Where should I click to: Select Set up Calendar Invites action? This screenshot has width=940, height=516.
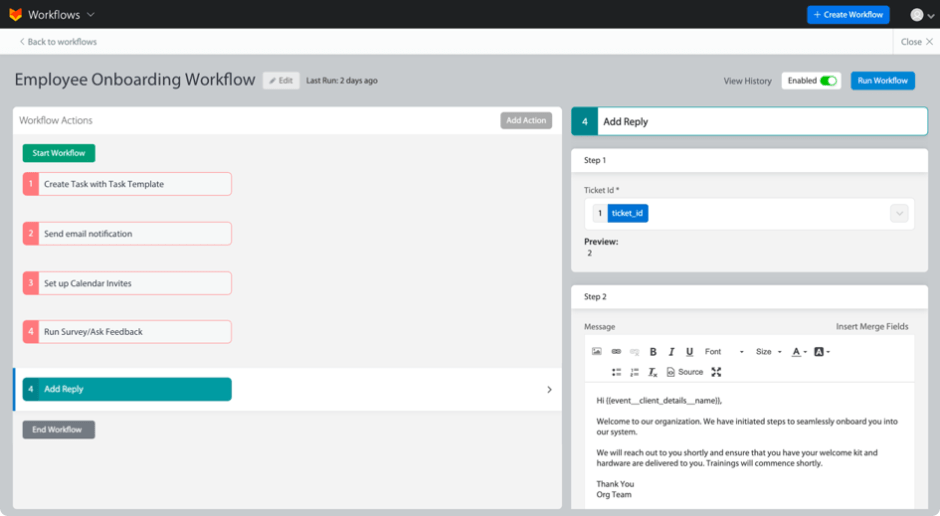click(127, 283)
